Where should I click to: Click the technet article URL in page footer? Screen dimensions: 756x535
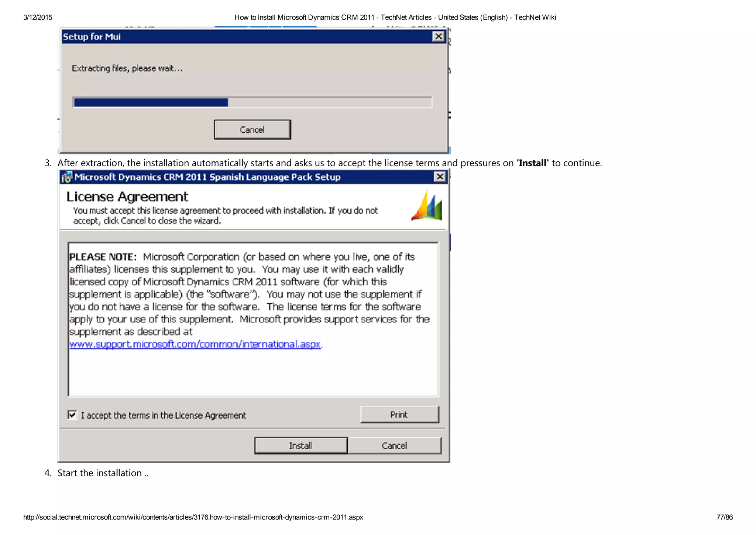coord(193,517)
